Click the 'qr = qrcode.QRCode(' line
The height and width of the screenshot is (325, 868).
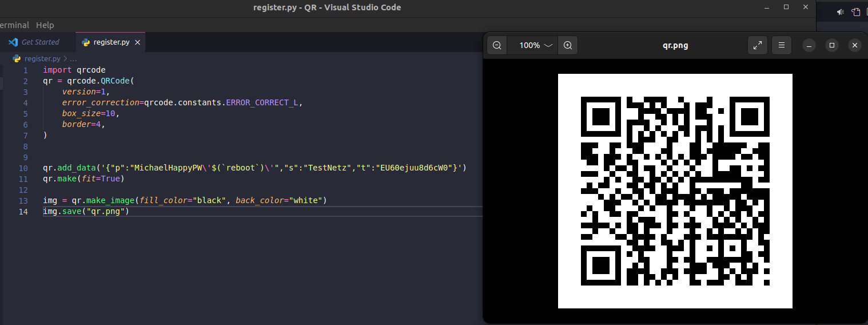coord(89,81)
